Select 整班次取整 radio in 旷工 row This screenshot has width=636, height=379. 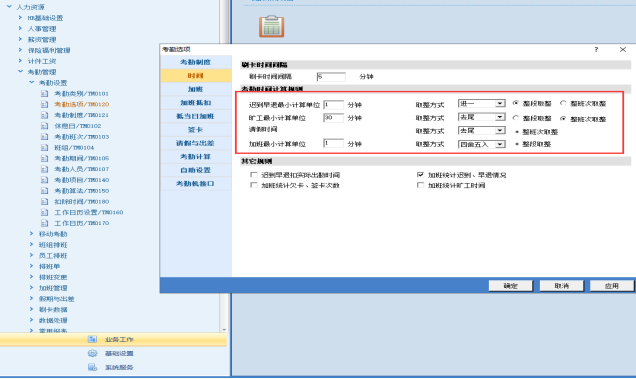tap(563, 118)
